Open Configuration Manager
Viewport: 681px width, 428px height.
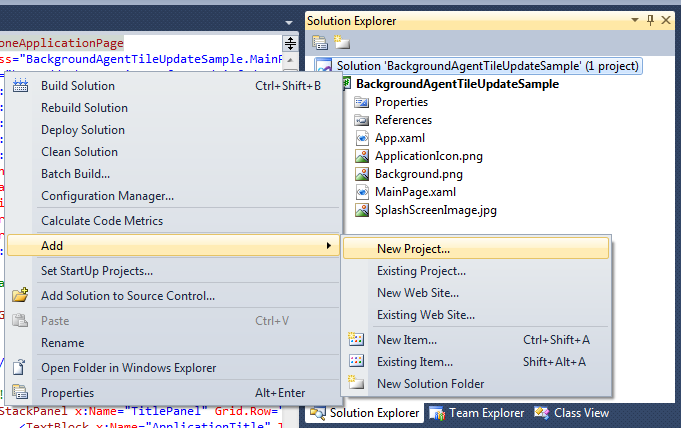pyautogui.click(x=173, y=196)
